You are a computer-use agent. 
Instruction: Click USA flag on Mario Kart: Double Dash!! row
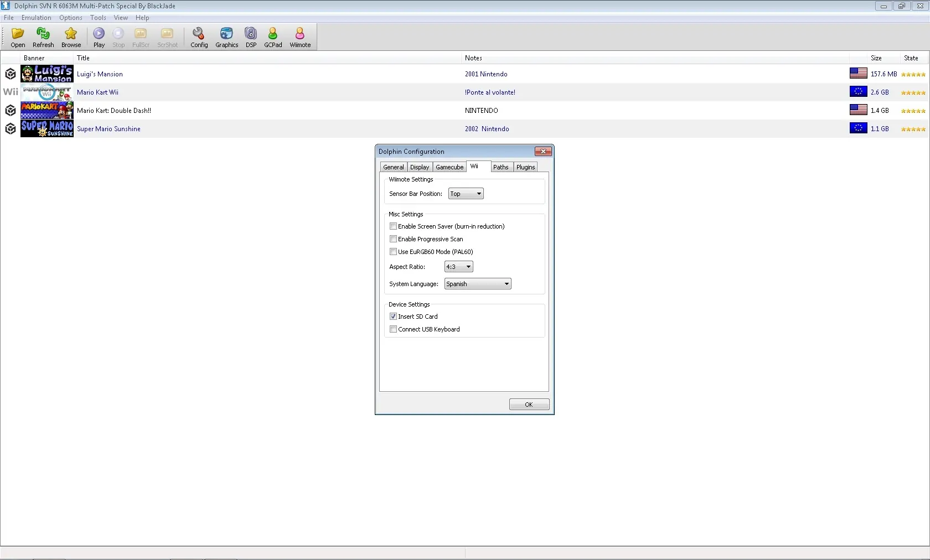pyautogui.click(x=858, y=110)
